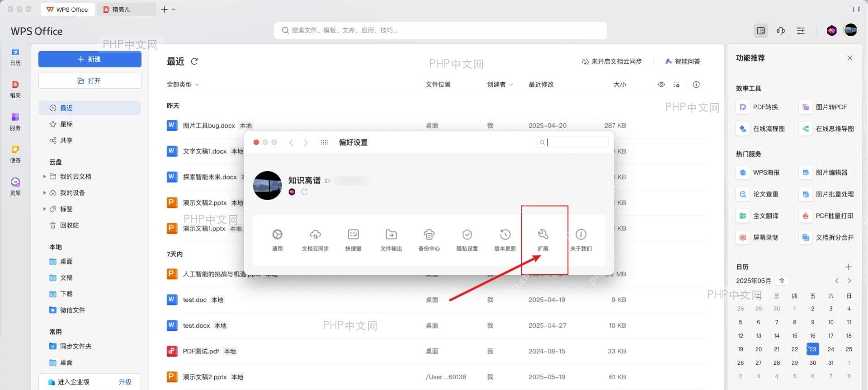Close the 功能推荐 panel
This screenshot has width=868, height=390.
tap(850, 58)
